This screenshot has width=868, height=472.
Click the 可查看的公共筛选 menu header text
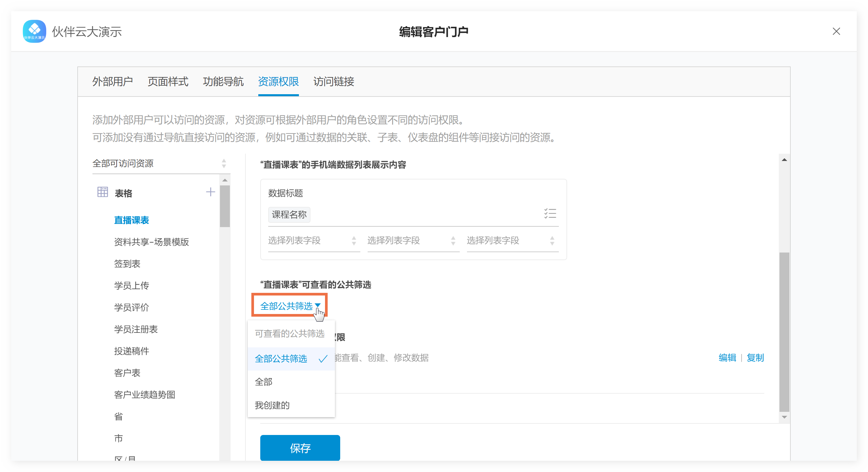289,334
